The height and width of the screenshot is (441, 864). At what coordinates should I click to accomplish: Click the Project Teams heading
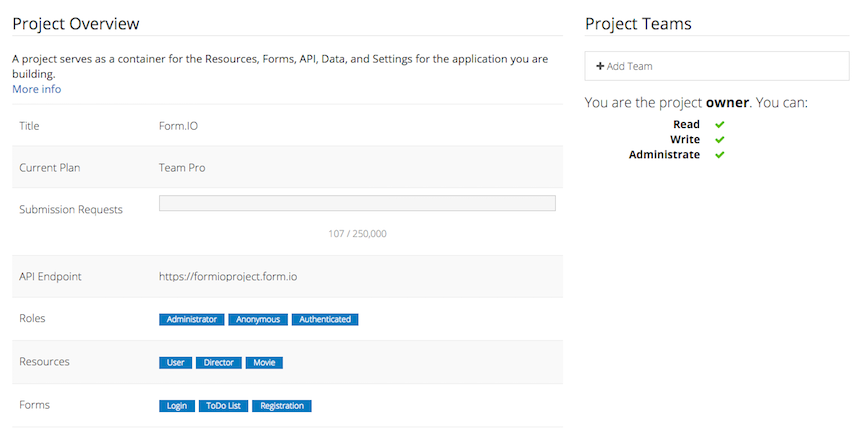(638, 24)
